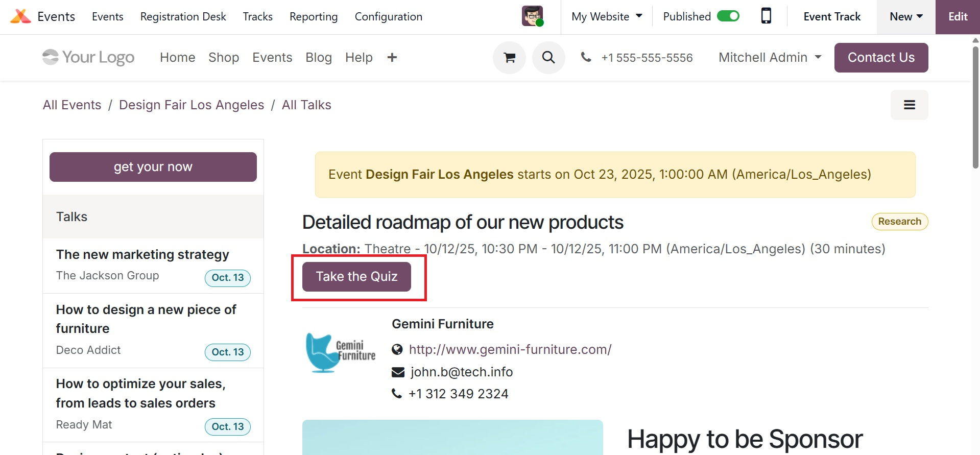This screenshot has width=980, height=455.
Task: Click the Contact Us button
Action: [x=881, y=58]
